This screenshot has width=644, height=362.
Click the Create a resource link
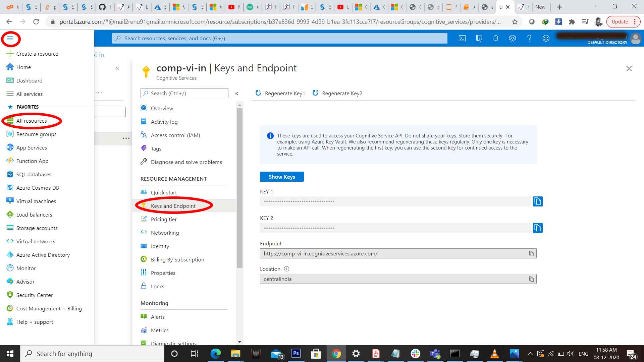[37, 54]
